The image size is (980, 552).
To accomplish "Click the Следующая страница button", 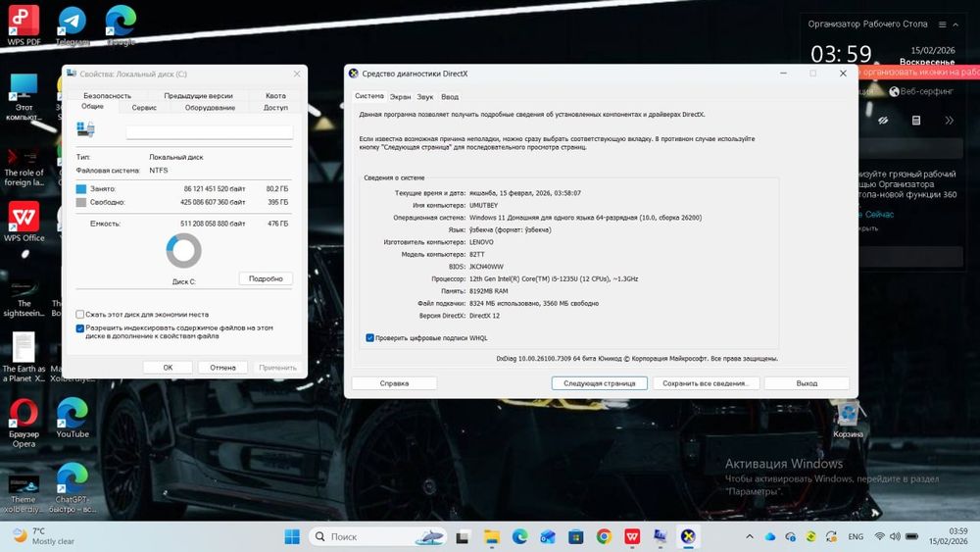I will click(600, 383).
